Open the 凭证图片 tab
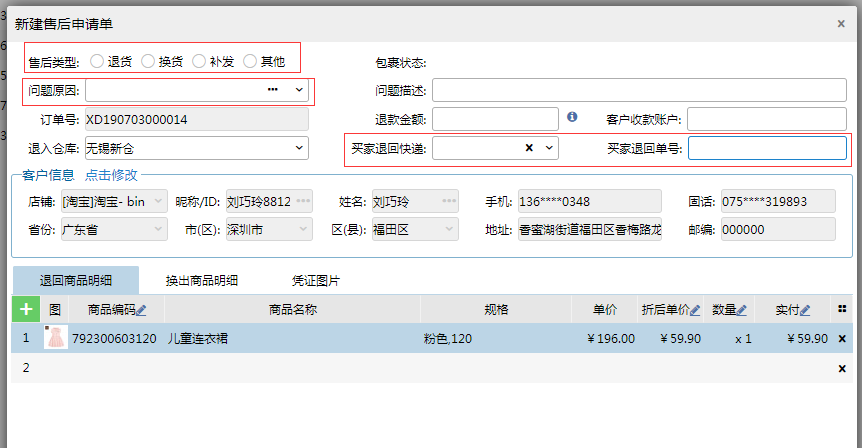 pos(315,281)
